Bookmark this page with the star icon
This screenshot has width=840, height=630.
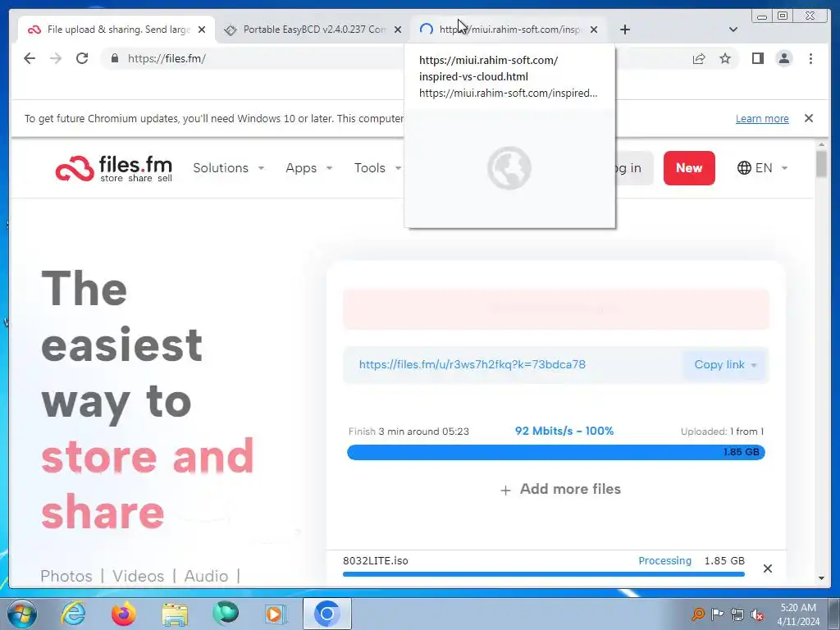point(725,58)
